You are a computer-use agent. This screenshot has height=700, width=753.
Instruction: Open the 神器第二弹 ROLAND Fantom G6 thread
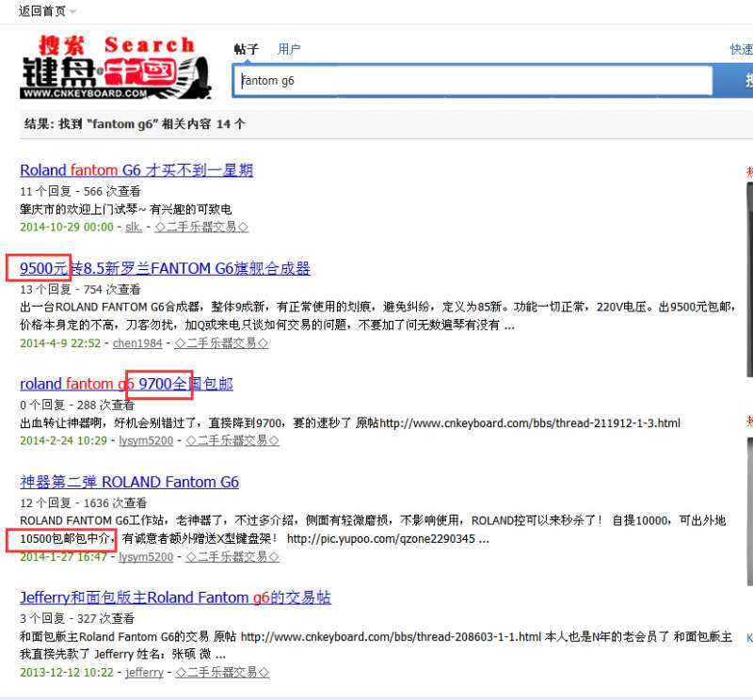129,482
